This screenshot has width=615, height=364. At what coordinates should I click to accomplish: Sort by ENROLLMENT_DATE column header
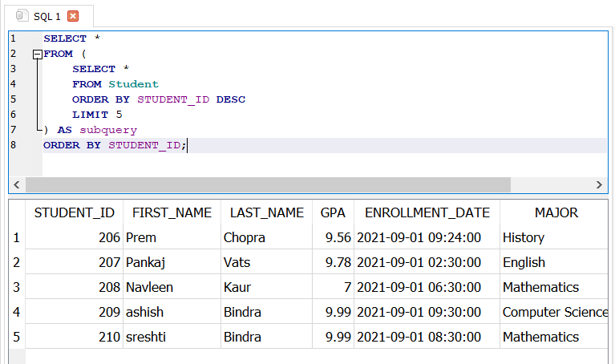427,212
